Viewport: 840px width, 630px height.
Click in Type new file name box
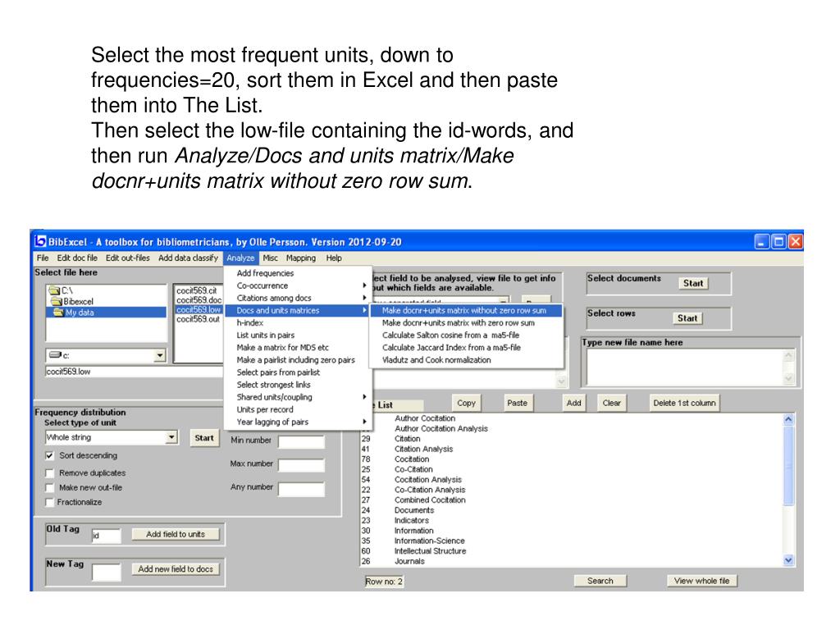(x=684, y=367)
